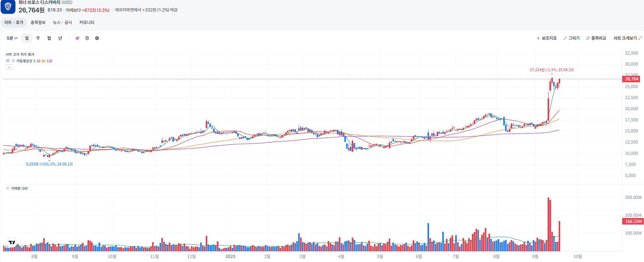This screenshot has height=262, width=644.
Task: Open the 보조지표 add-indicator menu
Action: click(546, 38)
